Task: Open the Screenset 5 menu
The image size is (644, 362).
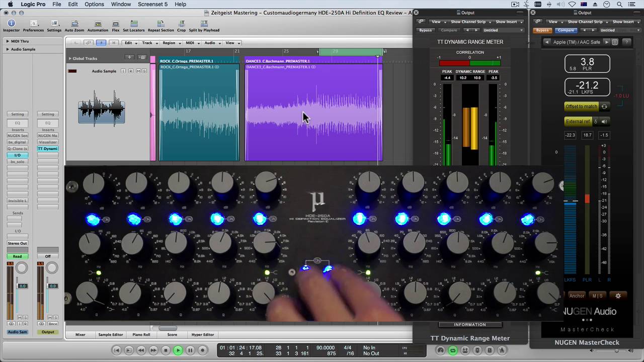Action: pyautogui.click(x=152, y=4)
